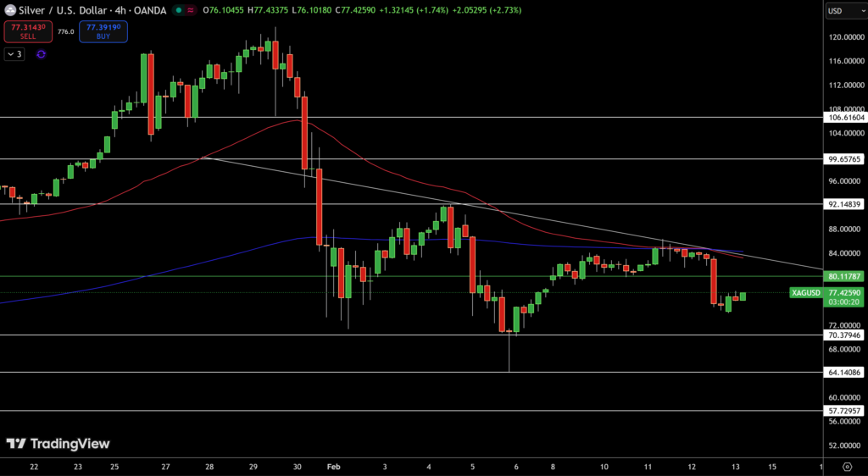
Task: Expand the collapsed indicators legend
Action: (14, 54)
